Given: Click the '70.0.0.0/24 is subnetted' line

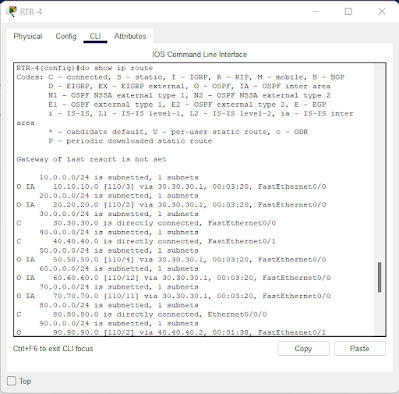Looking at the screenshot, I should (119, 287).
